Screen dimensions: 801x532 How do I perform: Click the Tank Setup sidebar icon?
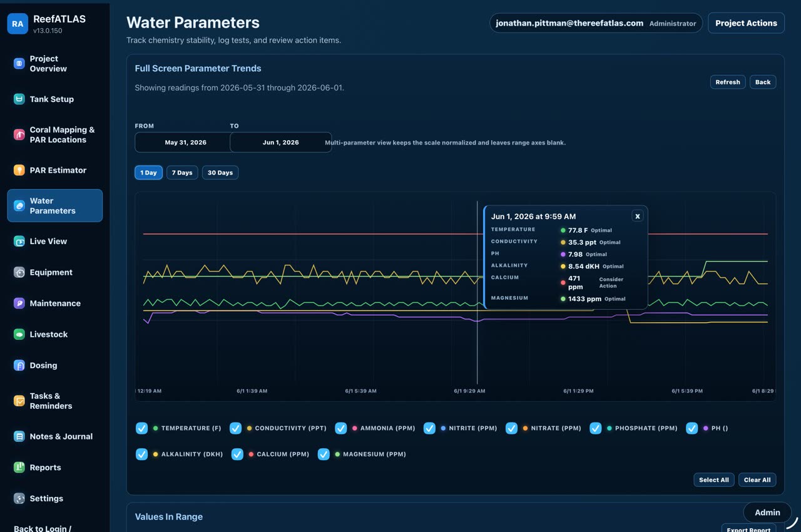point(19,99)
